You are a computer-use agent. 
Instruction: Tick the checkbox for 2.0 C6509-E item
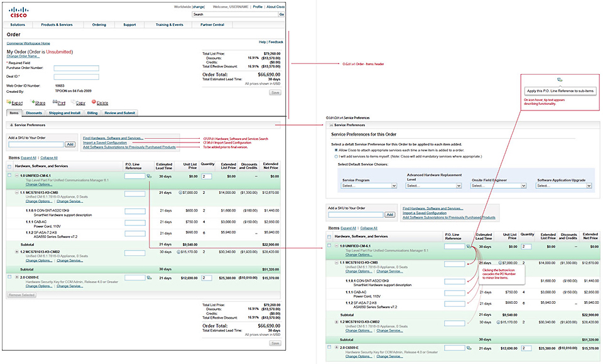tap(9, 276)
